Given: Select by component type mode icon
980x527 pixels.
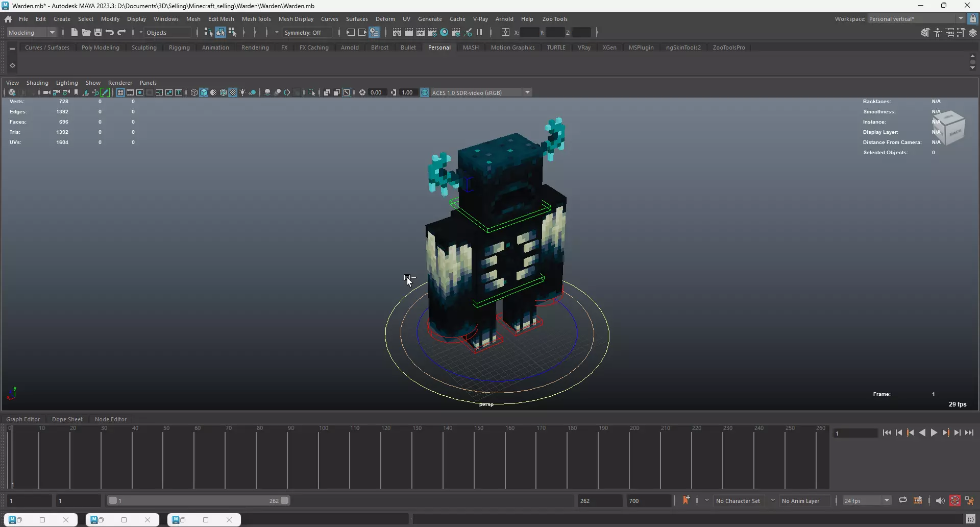Looking at the screenshot, I should [x=233, y=33].
